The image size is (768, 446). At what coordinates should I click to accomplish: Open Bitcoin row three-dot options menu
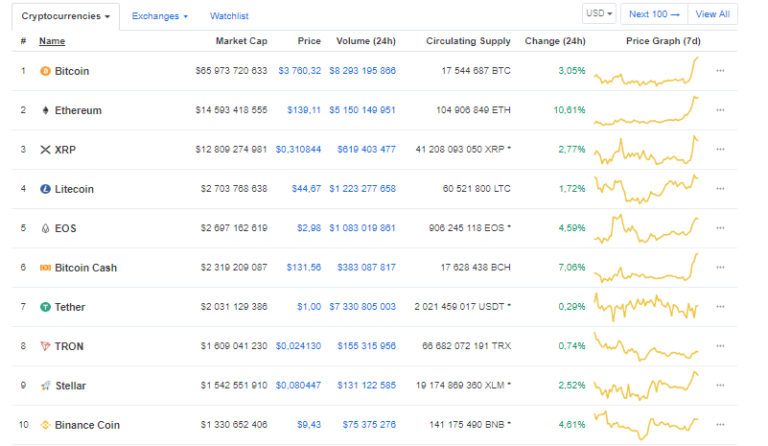pos(720,71)
